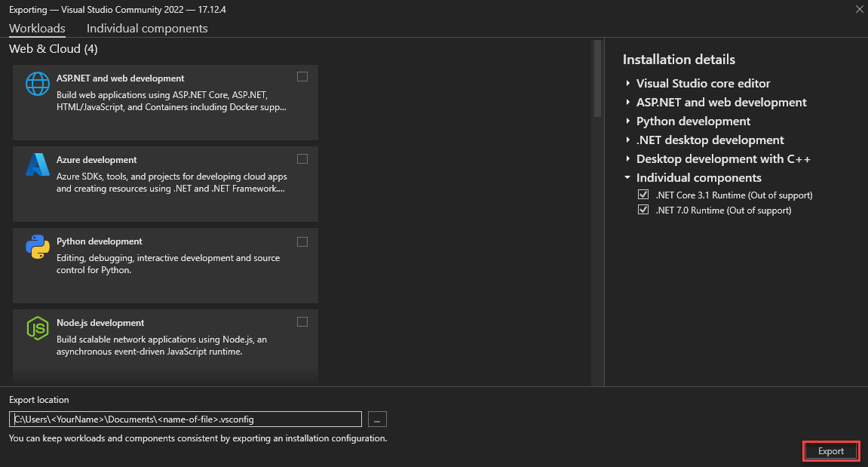Click the Export button
The height and width of the screenshot is (467, 868).
[x=830, y=450]
